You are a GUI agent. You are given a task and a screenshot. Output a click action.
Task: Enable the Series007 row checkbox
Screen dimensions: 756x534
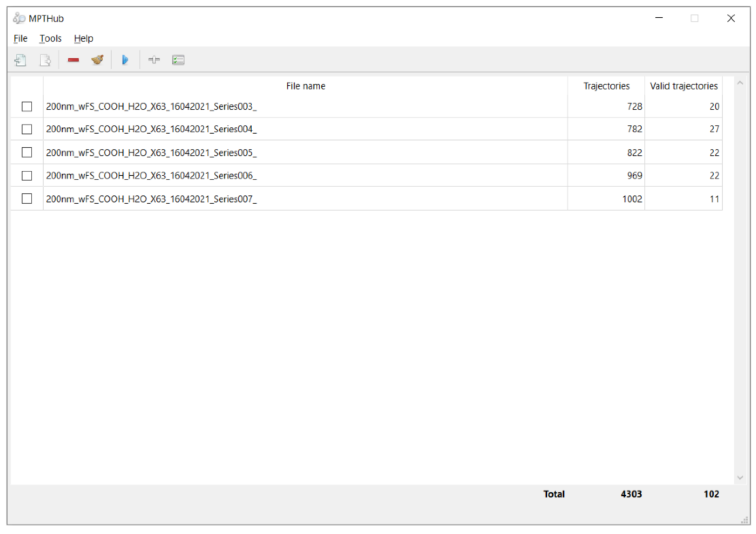pyautogui.click(x=27, y=199)
